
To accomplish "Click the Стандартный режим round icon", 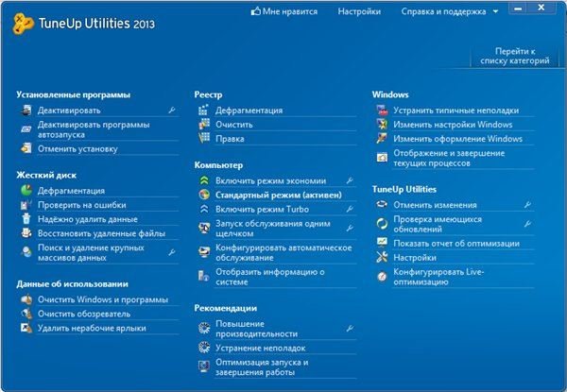I will pos(204,195).
